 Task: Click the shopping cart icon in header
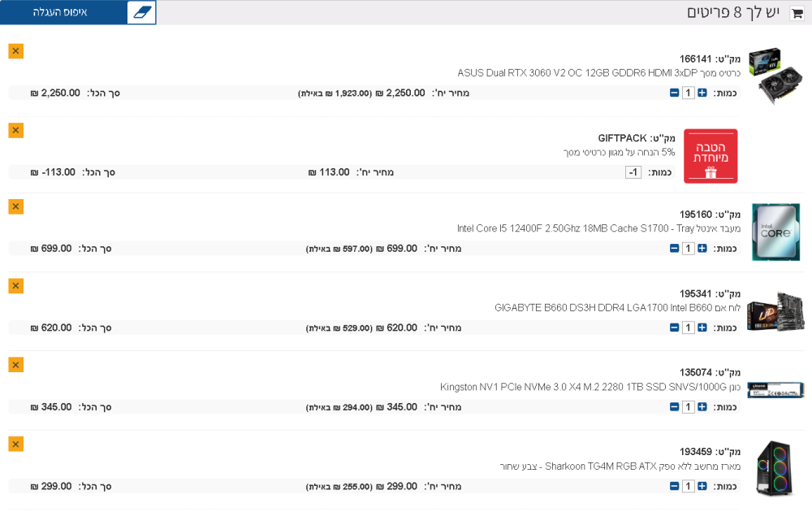coord(797,13)
